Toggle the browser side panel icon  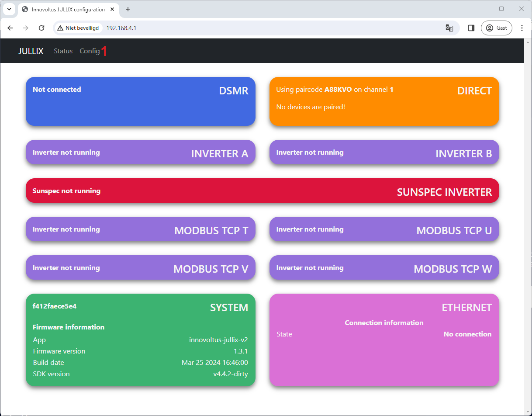click(471, 28)
